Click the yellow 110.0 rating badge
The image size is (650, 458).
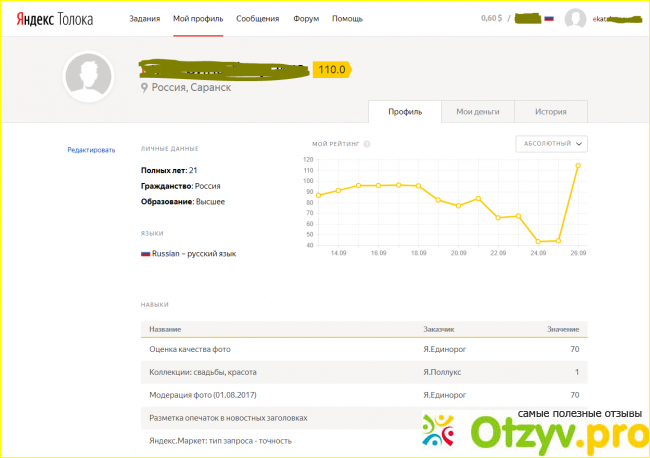(x=330, y=69)
